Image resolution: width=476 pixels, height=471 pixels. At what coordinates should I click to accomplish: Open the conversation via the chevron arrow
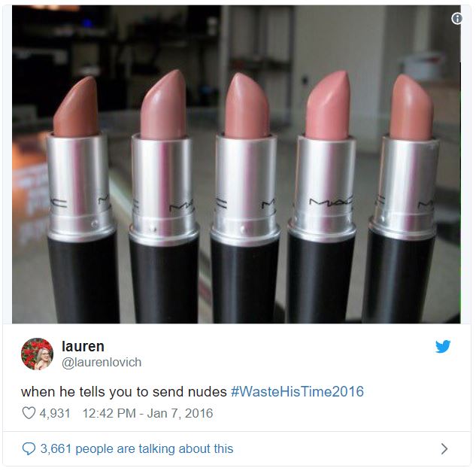point(444,448)
